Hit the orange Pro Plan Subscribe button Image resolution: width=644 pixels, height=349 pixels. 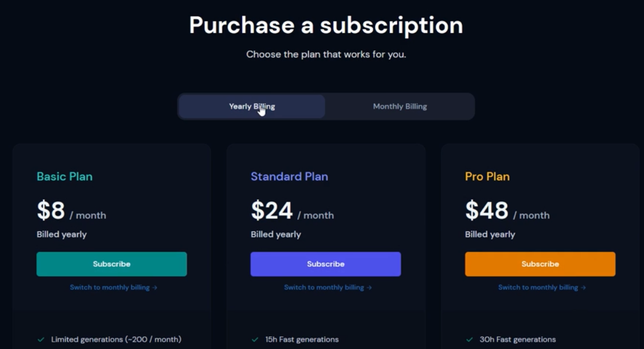[540, 264]
